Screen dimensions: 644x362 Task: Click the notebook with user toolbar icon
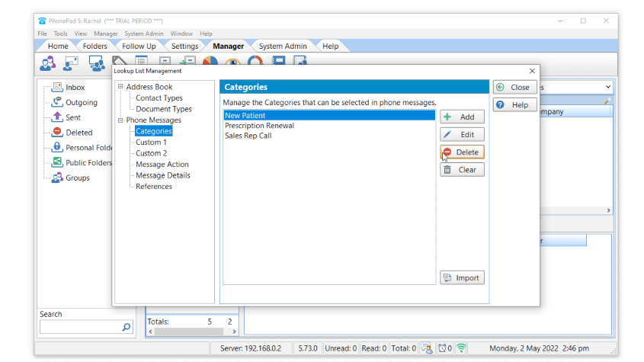coord(300,60)
